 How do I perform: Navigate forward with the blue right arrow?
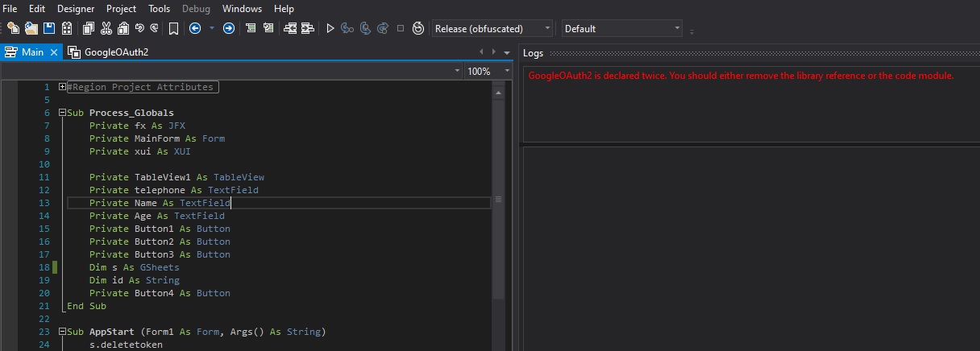coord(229,28)
